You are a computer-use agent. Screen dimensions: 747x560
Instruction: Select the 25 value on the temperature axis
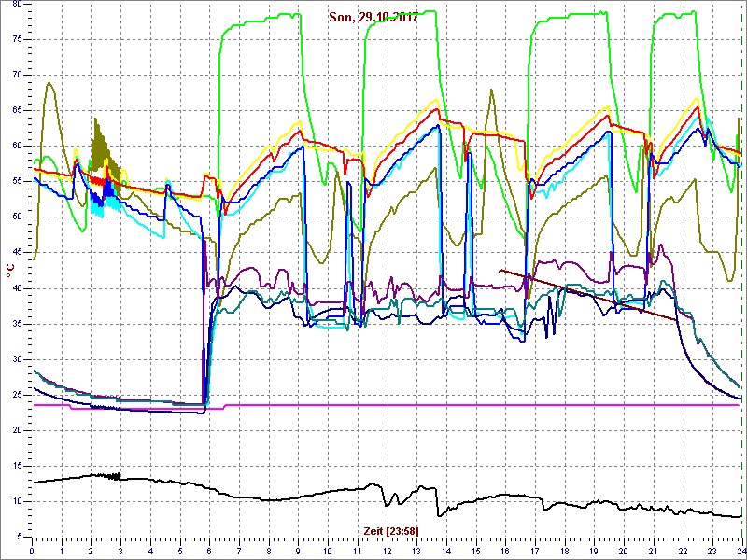18,395
